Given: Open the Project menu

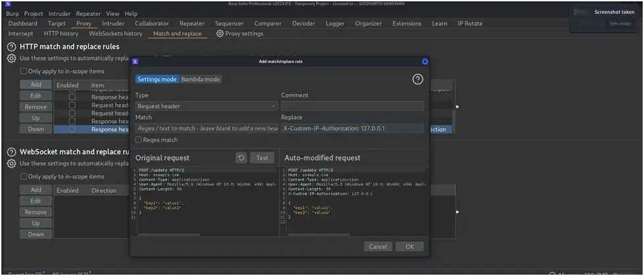Looking at the screenshot, I should (34, 14).
